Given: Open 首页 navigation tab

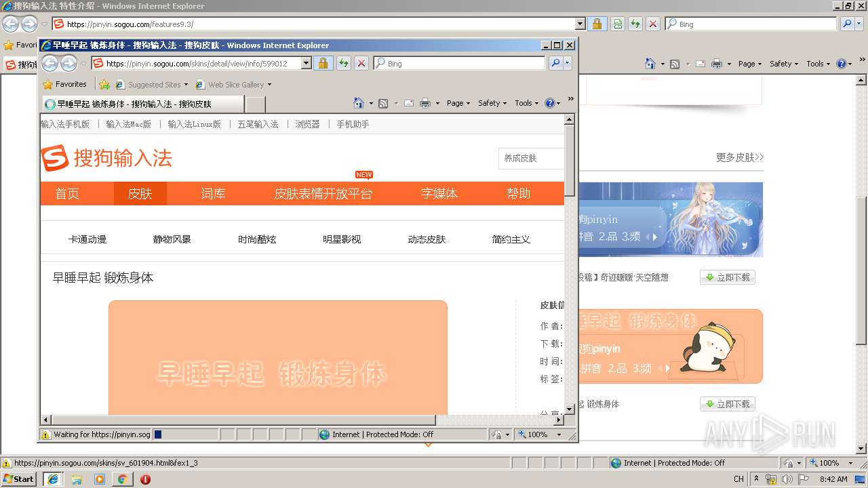Looking at the screenshot, I should tap(67, 194).
